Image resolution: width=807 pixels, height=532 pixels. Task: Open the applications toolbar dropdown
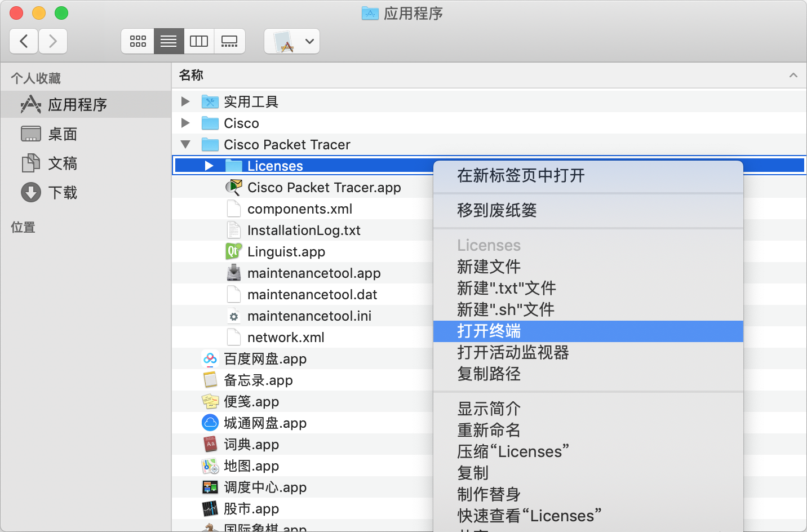(x=292, y=41)
